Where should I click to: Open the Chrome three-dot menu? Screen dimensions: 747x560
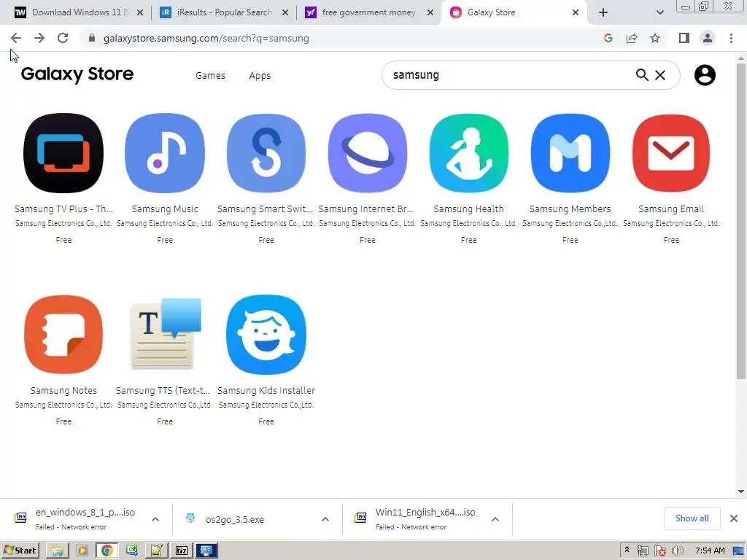click(x=731, y=38)
